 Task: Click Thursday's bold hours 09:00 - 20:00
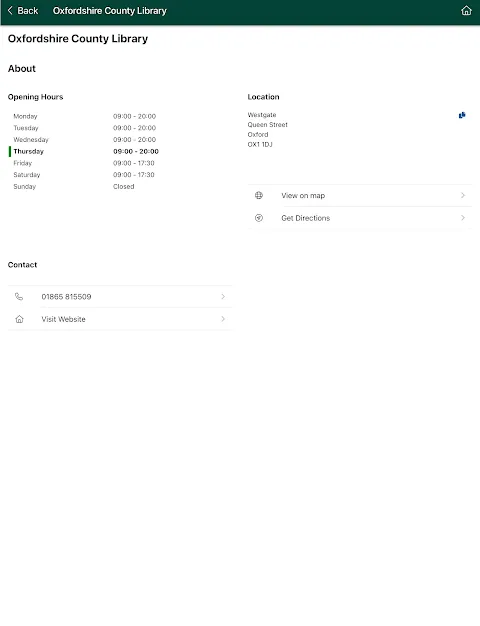[x=136, y=151]
